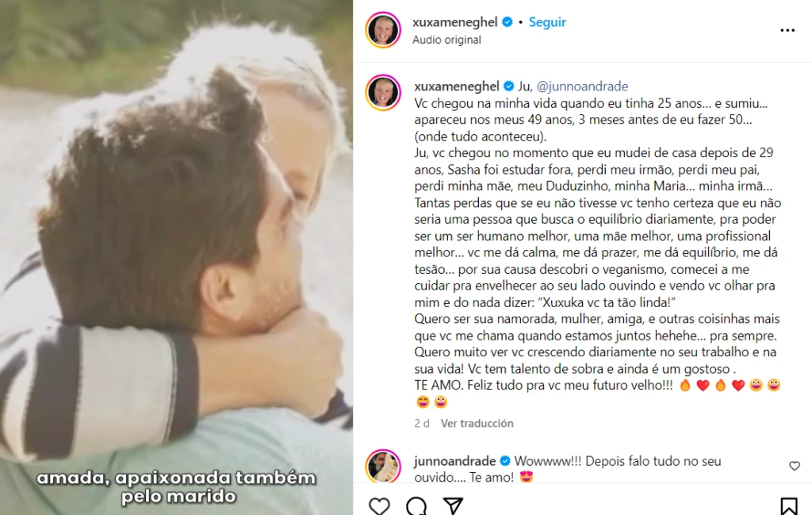Like the post with heart icon

tap(379, 505)
